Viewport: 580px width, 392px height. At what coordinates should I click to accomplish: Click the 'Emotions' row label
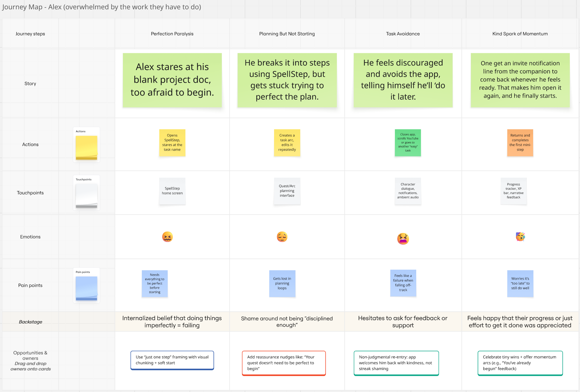pyautogui.click(x=30, y=237)
